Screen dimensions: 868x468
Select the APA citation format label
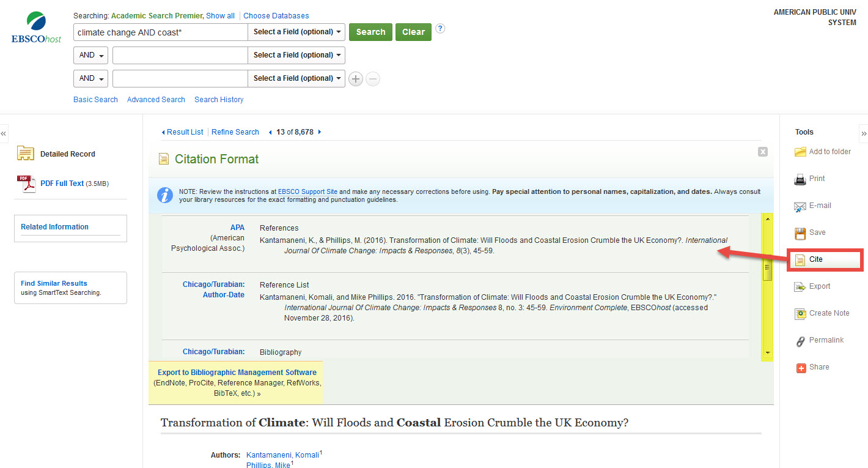[x=237, y=228]
